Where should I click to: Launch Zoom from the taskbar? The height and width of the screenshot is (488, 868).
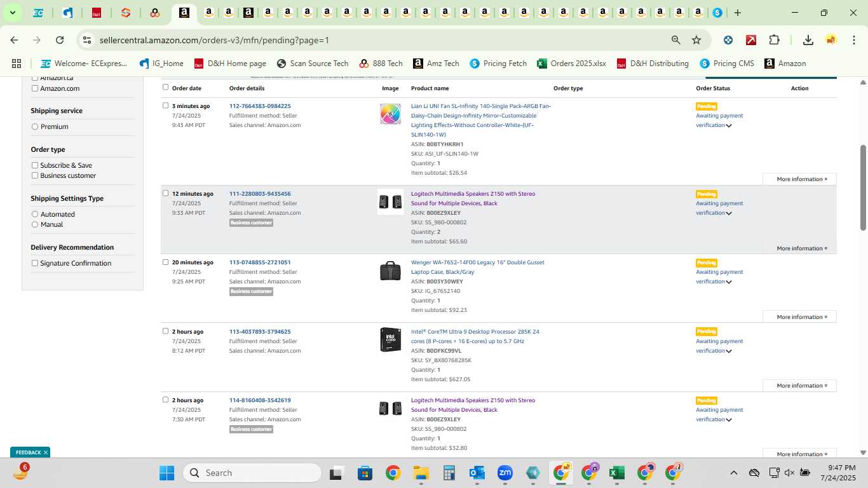[x=505, y=473]
